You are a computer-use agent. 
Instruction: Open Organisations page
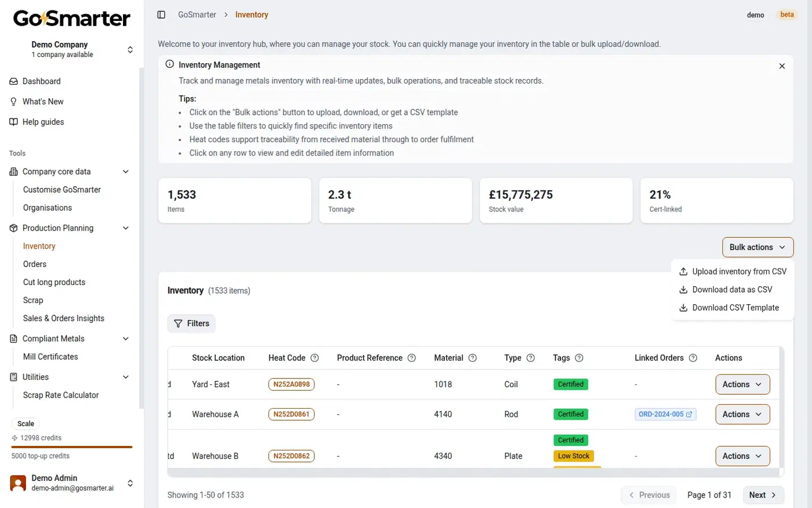tap(48, 208)
